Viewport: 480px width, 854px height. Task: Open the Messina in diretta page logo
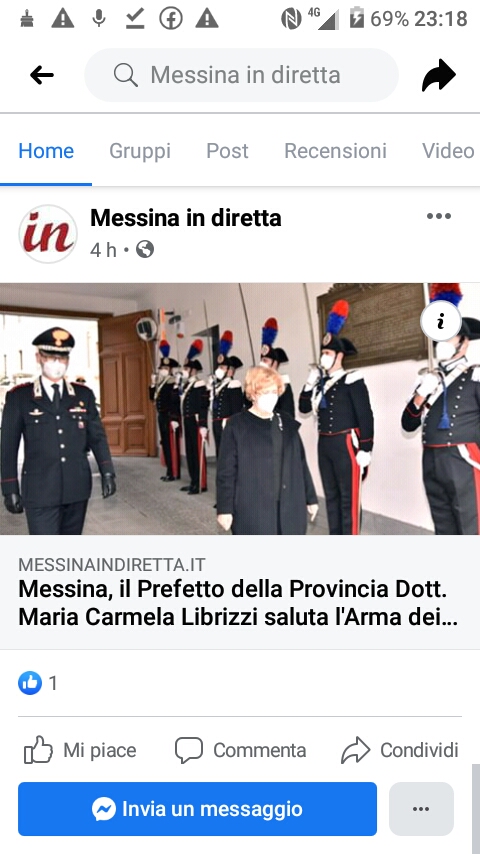pyautogui.click(x=48, y=234)
